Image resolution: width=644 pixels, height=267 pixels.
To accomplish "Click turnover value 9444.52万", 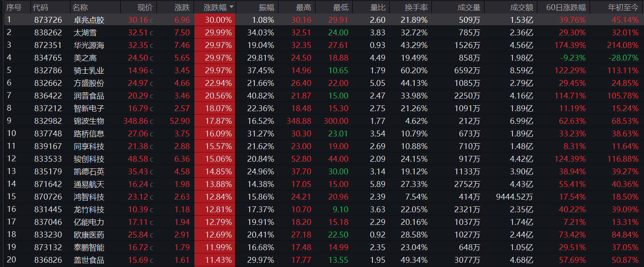I will tap(515, 197).
